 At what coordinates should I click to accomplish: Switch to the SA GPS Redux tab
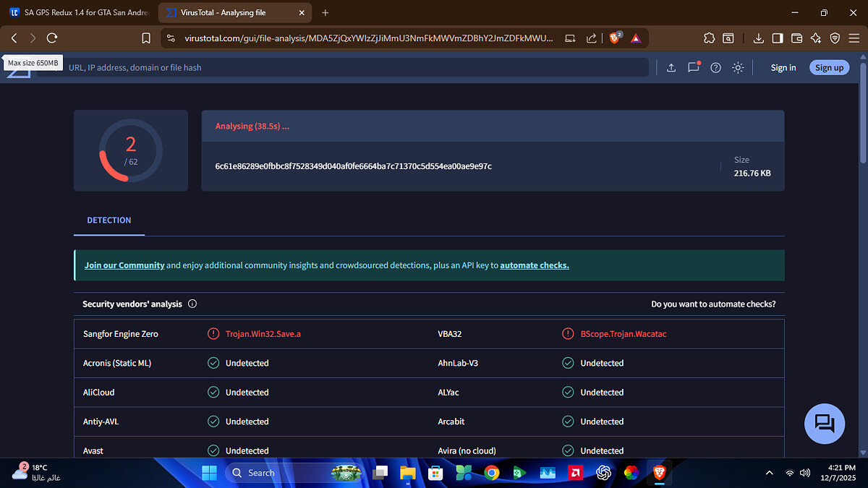coord(80,13)
